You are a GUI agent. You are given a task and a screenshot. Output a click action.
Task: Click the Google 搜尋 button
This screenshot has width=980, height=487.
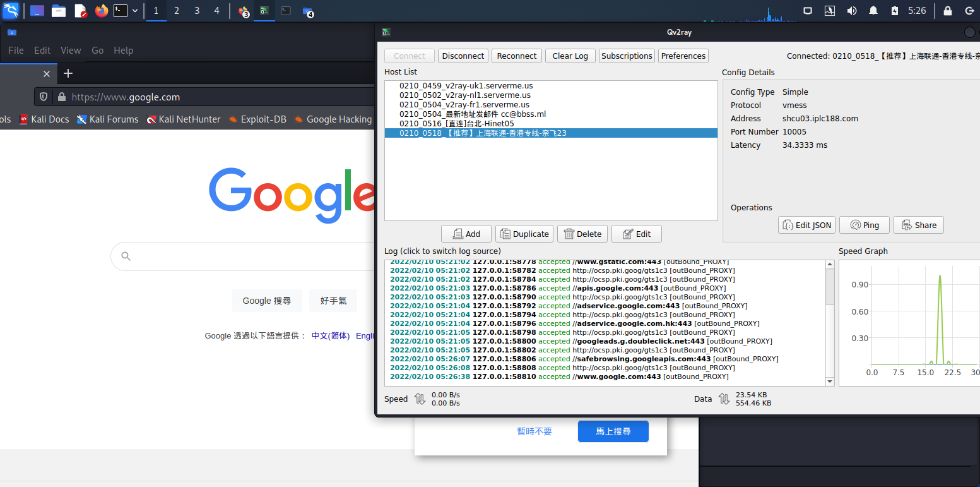pos(267,301)
